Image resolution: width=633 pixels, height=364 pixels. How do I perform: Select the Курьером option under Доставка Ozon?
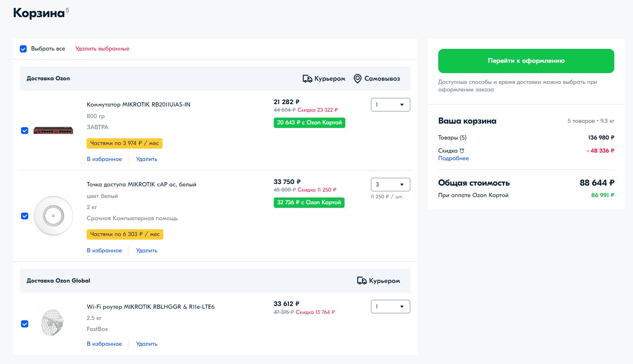pos(330,79)
